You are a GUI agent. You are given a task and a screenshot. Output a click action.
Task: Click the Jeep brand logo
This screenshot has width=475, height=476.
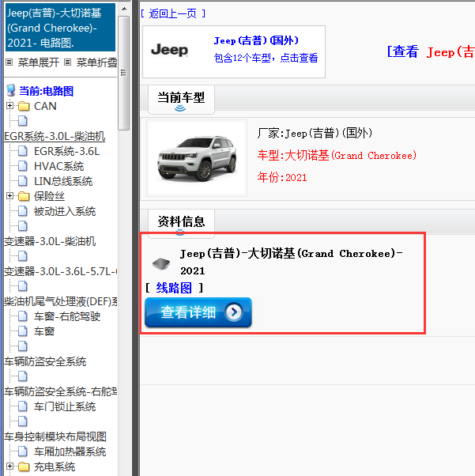tap(170, 50)
